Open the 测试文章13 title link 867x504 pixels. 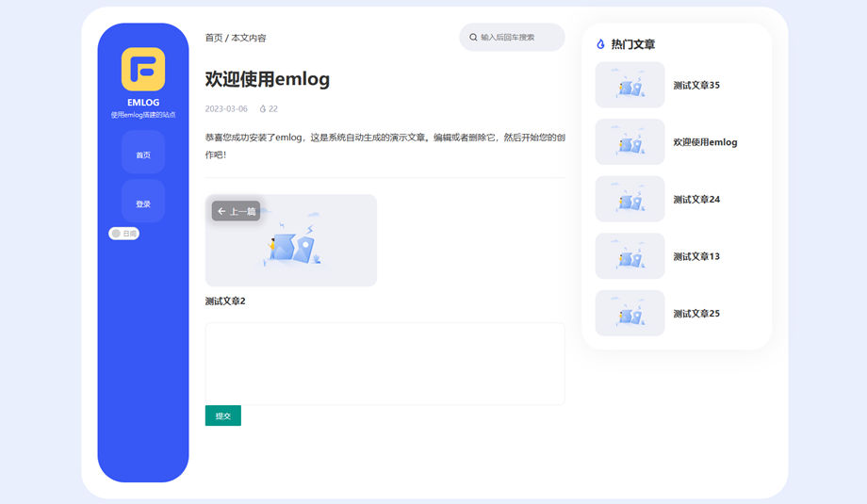[x=696, y=256]
